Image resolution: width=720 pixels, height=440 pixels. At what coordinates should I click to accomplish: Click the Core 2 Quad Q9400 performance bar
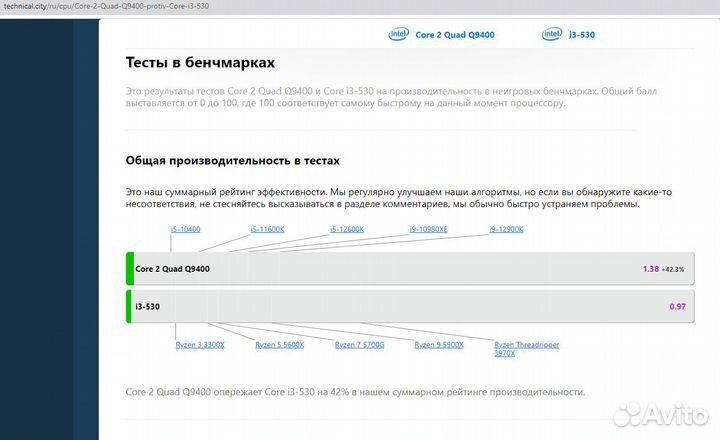point(410,269)
